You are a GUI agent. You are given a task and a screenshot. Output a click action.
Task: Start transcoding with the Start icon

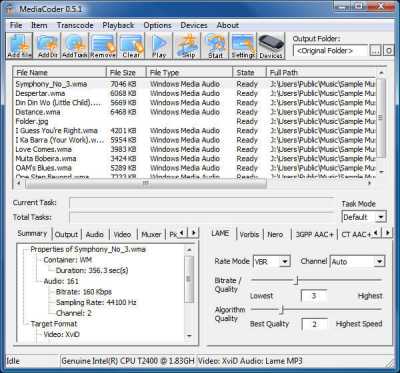(x=215, y=46)
